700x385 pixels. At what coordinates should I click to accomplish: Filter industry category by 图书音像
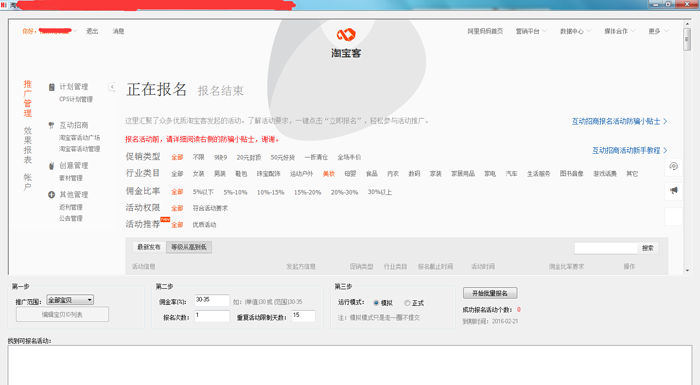[572, 174]
